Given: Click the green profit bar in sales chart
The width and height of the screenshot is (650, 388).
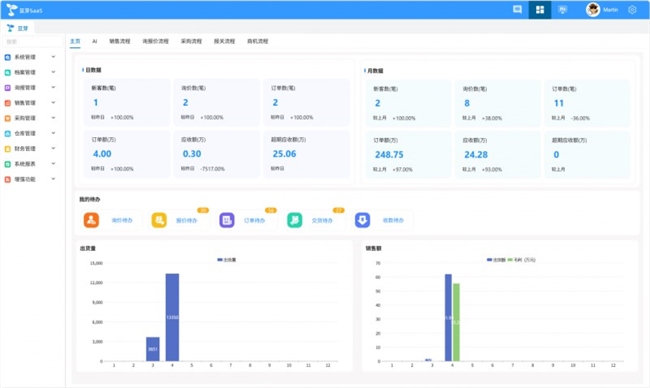Looking at the screenshot, I should [x=456, y=322].
